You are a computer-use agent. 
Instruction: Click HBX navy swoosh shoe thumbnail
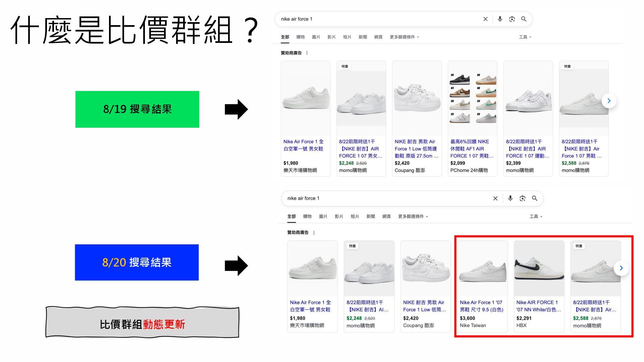click(x=539, y=268)
